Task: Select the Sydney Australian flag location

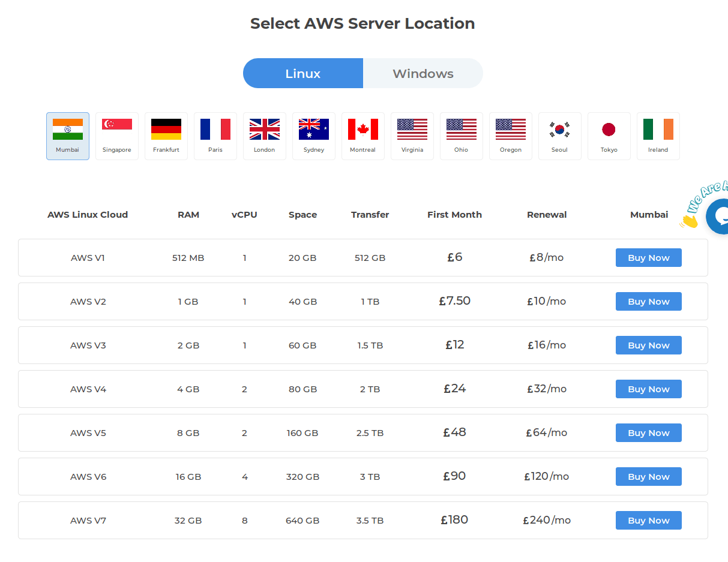Action: tap(314, 136)
